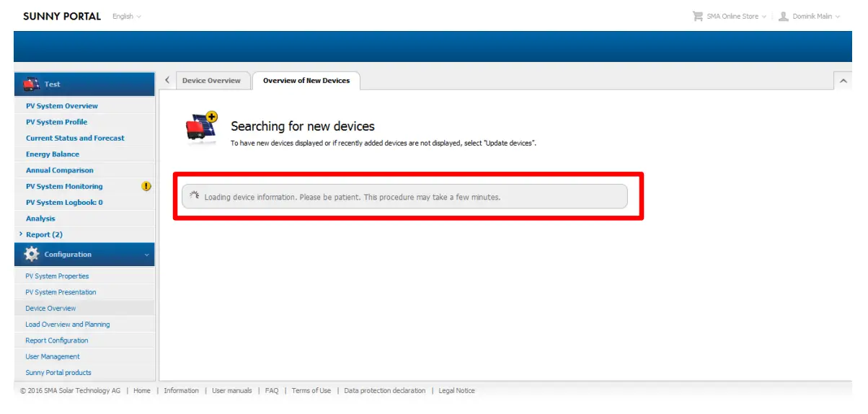The image size is (868, 414).
Task: Open User manuals footer link
Action: tap(232, 391)
